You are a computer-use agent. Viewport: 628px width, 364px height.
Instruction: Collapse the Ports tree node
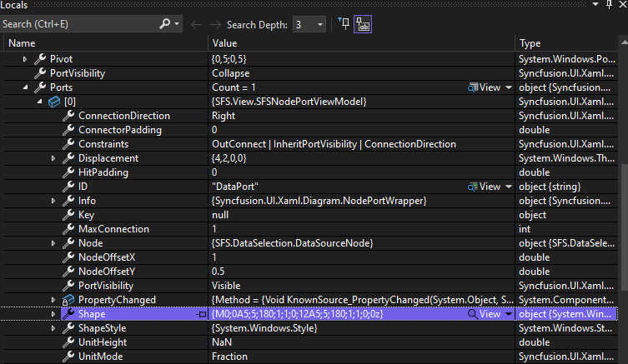click(x=25, y=87)
